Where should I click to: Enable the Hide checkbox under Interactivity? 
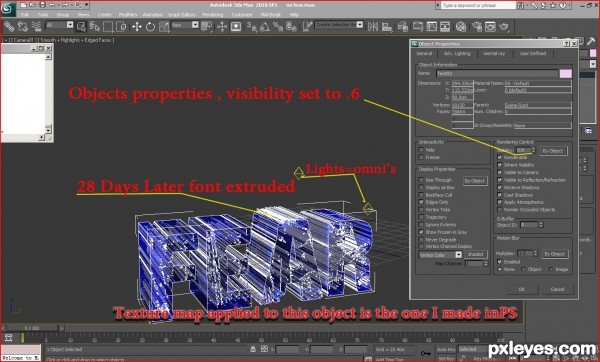(x=421, y=150)
